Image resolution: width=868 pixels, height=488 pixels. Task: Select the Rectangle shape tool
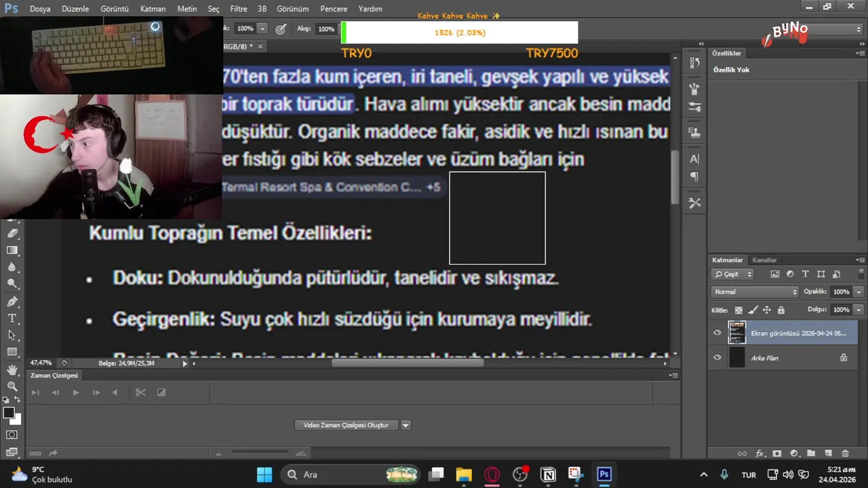(12, 352)
